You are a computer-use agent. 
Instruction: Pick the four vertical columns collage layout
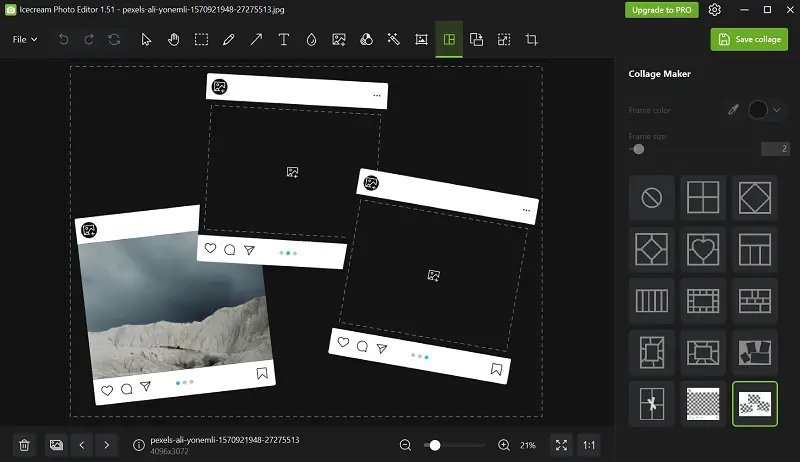652,300
